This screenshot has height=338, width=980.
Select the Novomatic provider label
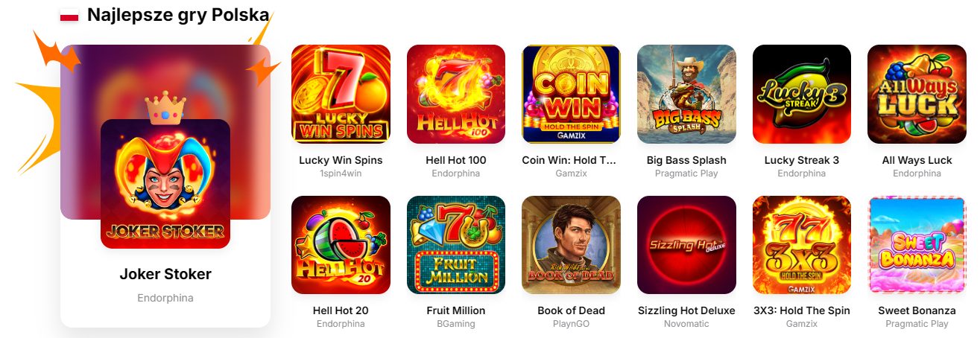(686, 324)
